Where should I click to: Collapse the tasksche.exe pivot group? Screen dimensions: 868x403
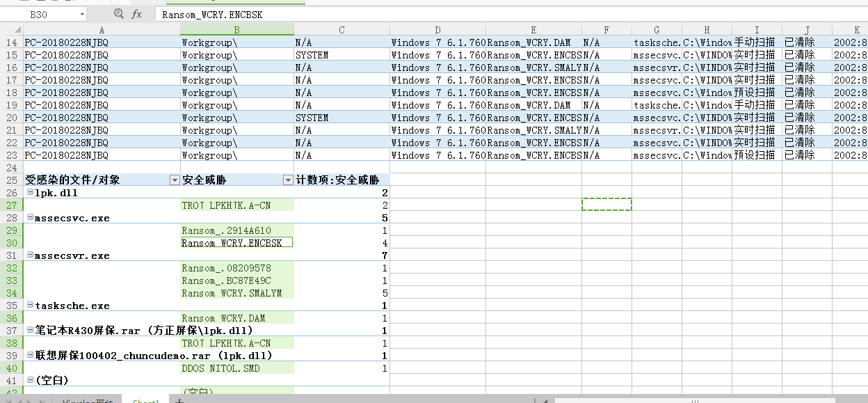30,306
